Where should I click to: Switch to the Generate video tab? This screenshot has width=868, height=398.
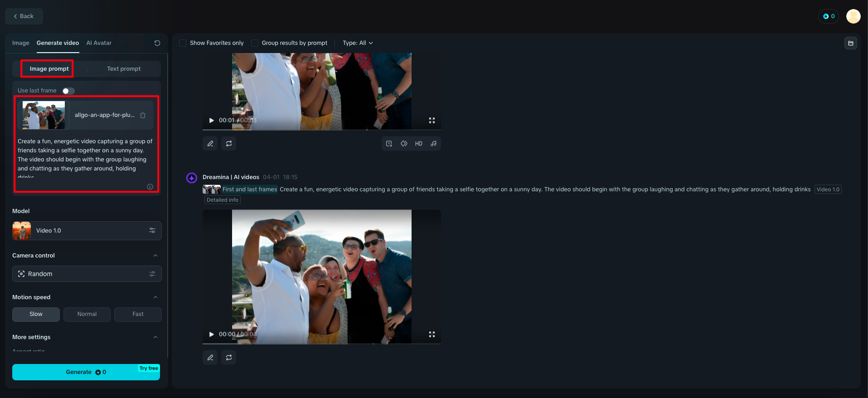coord(58,43)
